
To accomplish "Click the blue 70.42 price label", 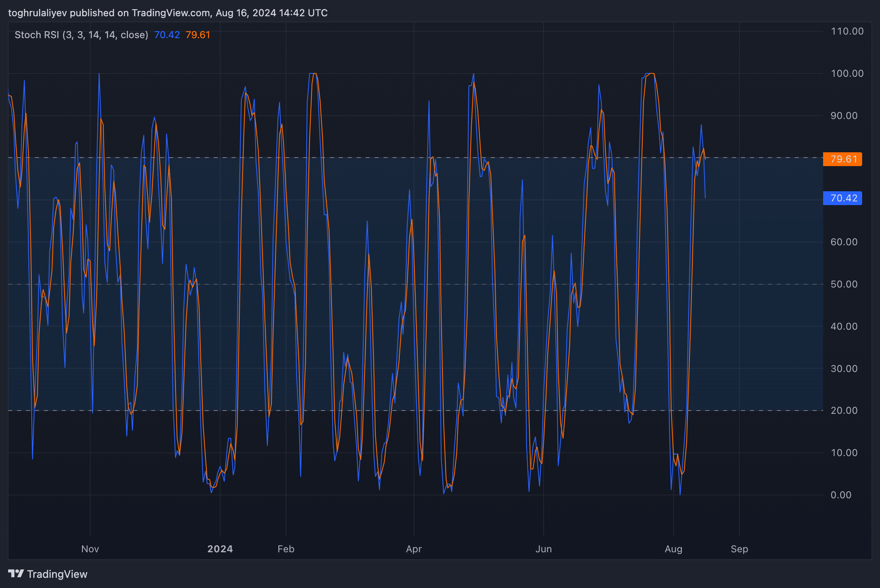I will coord(842,198).
